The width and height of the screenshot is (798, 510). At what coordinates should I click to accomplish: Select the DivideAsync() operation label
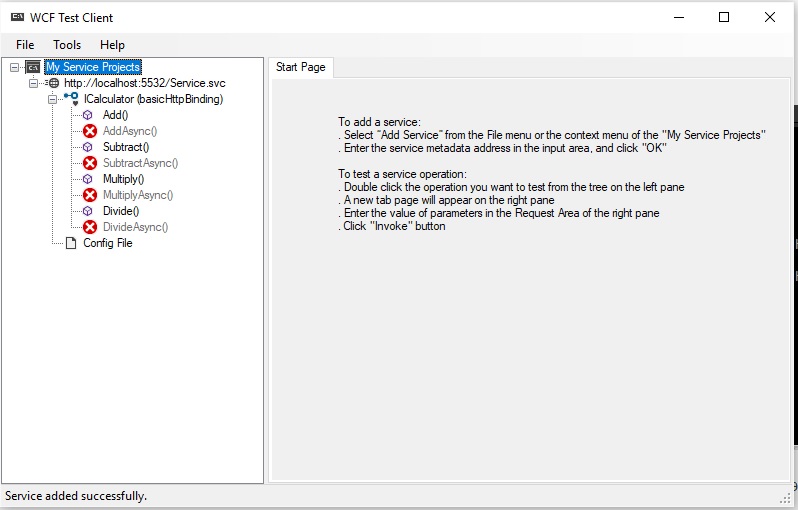(x=135, y=227)
